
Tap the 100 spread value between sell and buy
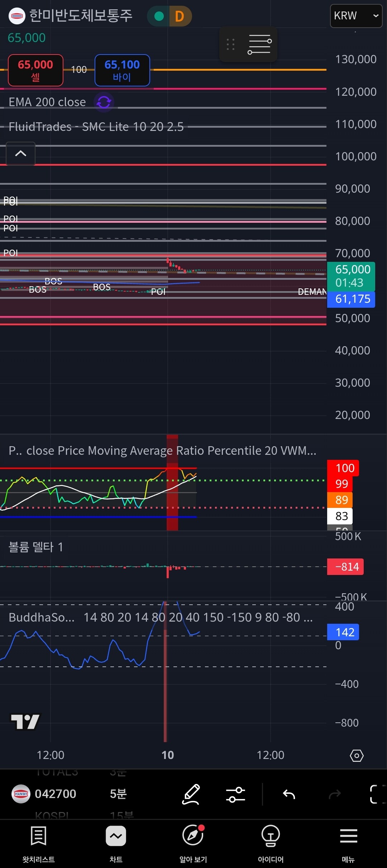(79, 70)
